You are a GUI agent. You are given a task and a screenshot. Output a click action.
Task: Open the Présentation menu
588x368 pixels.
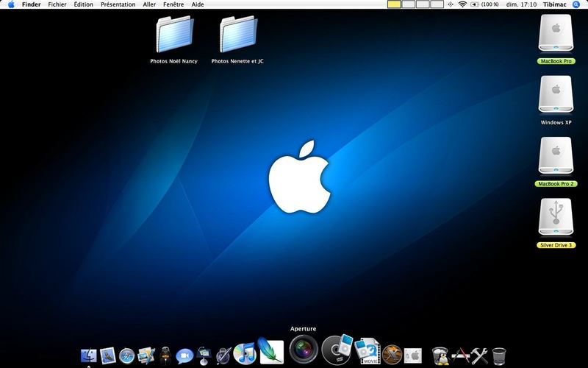point(118,4)
